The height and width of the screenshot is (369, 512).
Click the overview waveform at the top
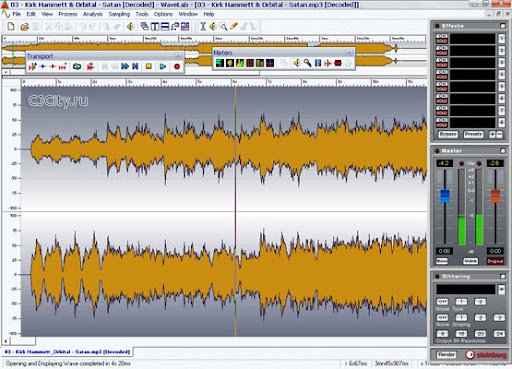pos(213,53)
